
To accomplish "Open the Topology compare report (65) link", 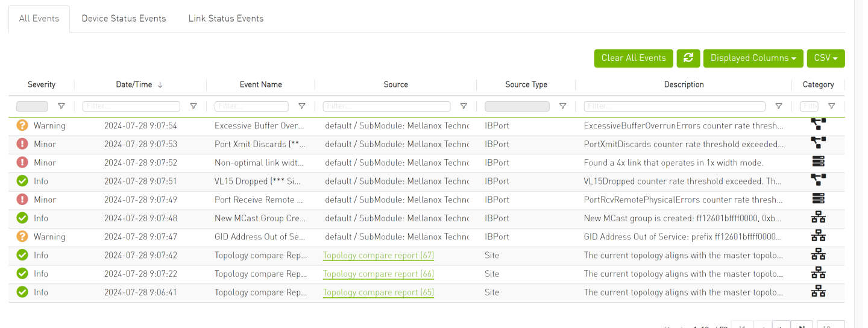I will pyautogui.click(x=378, y=292).
